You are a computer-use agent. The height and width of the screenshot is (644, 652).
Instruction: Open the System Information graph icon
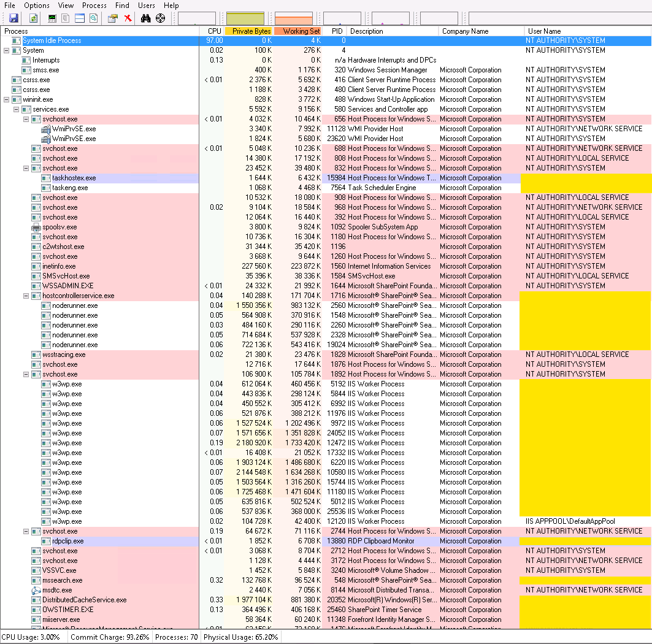(x=52, y=18)
